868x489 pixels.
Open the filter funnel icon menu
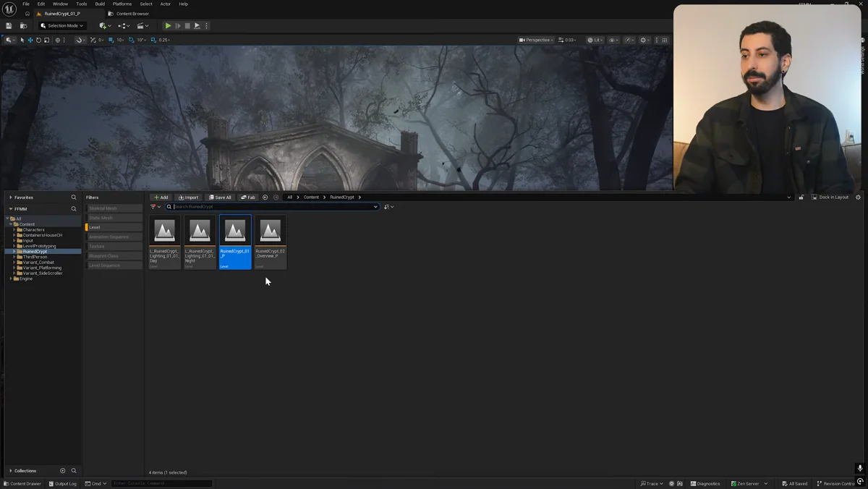click(155, 207)
